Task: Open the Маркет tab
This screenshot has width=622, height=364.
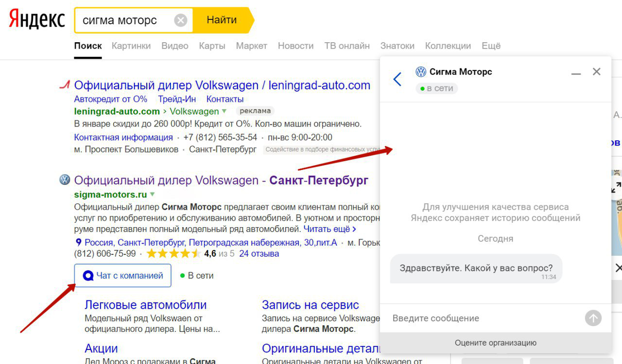Action: coord(252,46)
